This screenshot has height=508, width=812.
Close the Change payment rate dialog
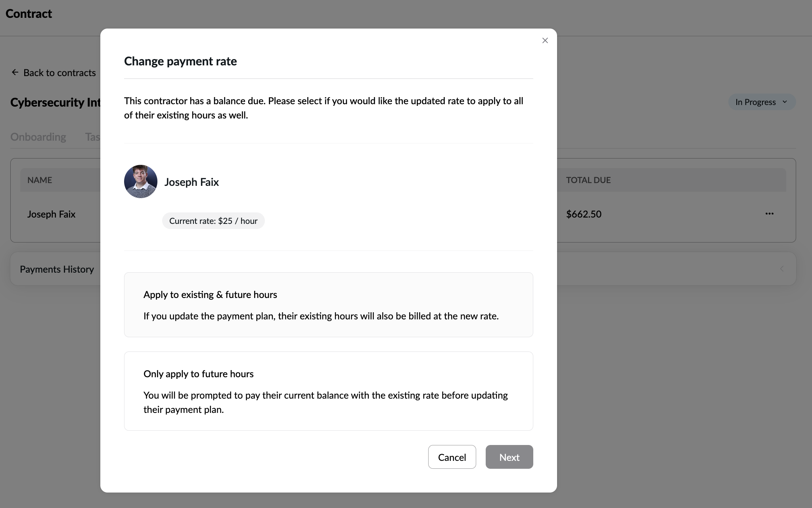545,40
